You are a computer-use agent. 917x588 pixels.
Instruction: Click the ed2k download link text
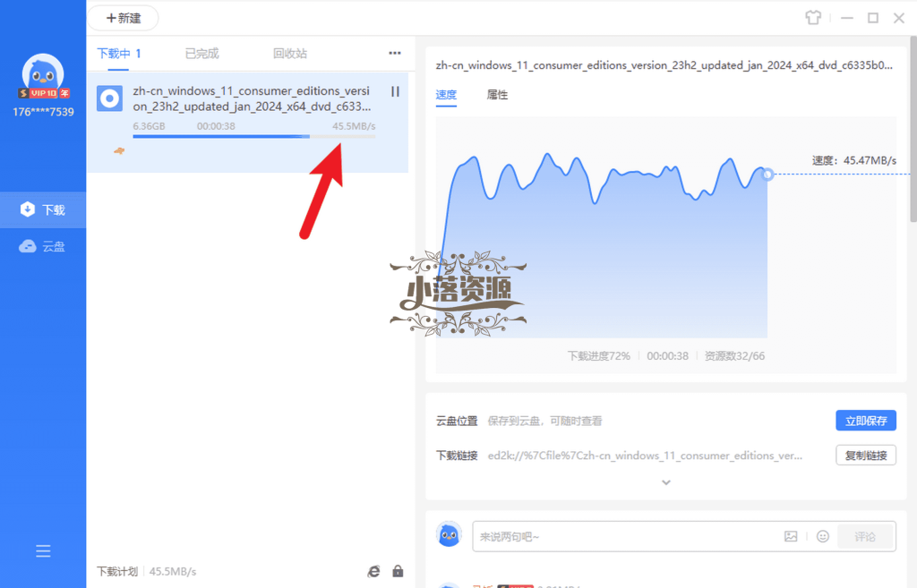(x=645, y=456)
